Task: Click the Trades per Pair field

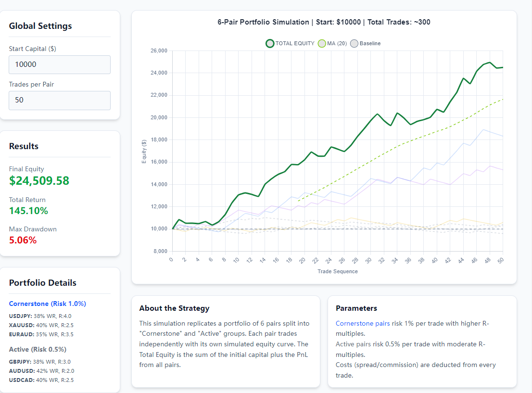Action: [x=60, y=100]
